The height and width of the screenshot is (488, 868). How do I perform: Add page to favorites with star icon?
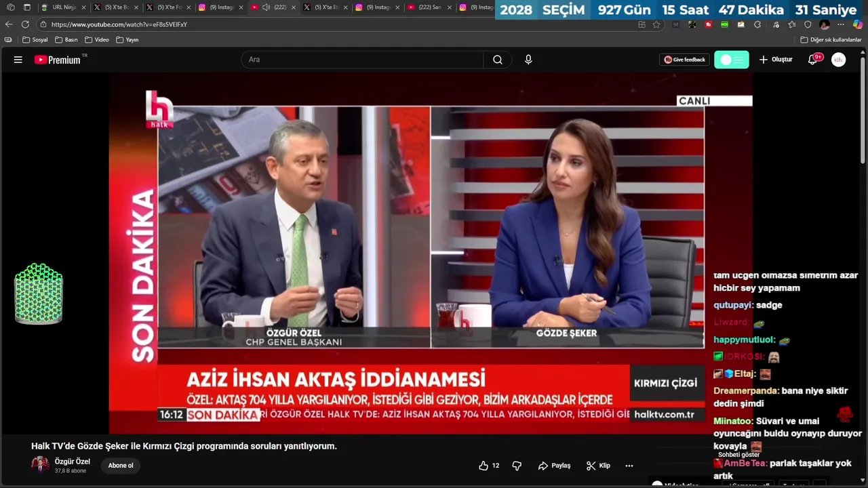[x=656, y=24]
